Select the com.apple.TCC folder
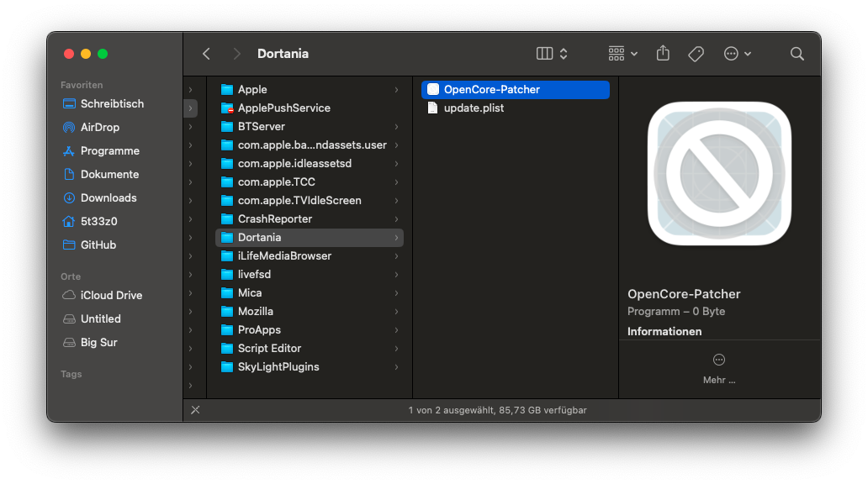This screenshot has height=484, width=868. point(309,182)
